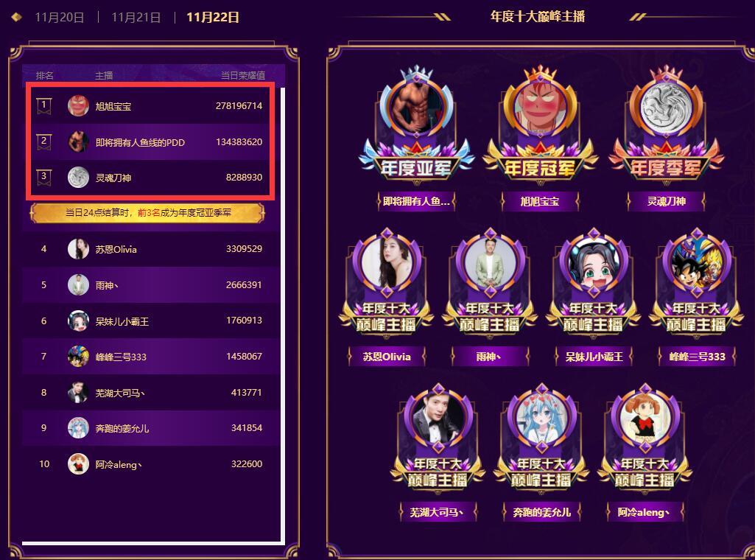
Task: Open 旭旭宝宝's avatar in the ranking list
Action: coord(78,105)
